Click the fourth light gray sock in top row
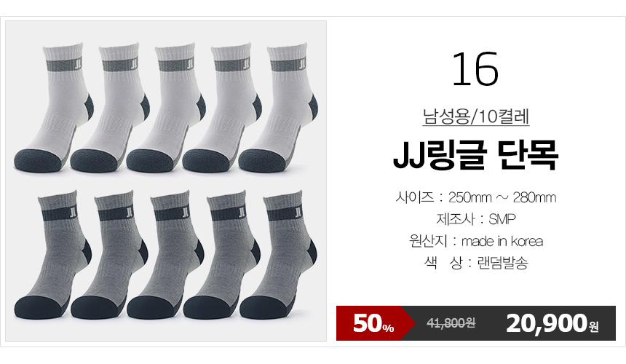This screenshot has width=626, height=364. tap(222, 108)
